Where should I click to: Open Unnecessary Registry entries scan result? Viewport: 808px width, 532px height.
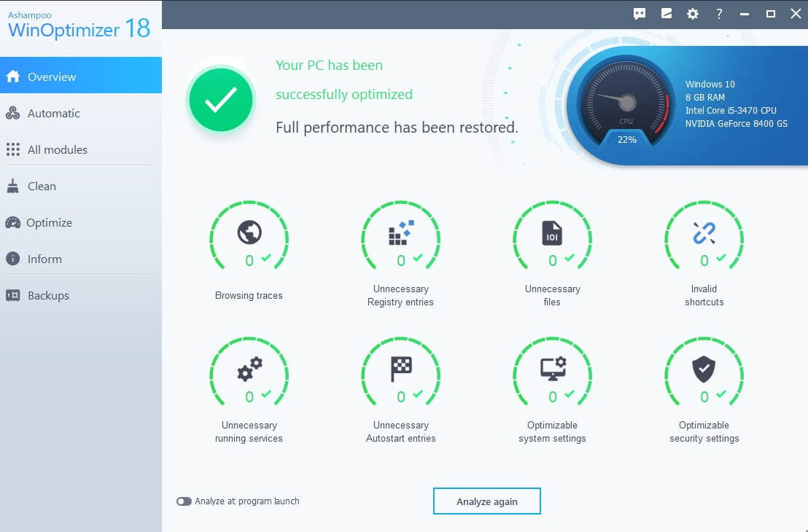(x=400, y=232)
